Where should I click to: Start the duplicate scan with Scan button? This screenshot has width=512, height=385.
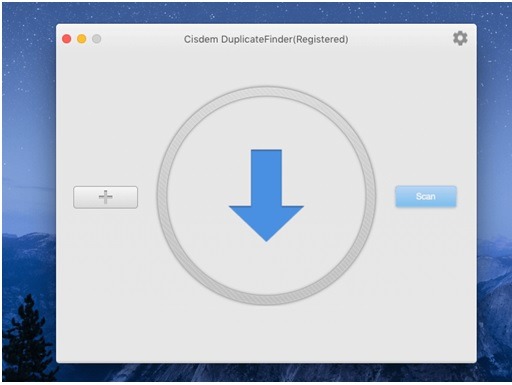point(426,196)
